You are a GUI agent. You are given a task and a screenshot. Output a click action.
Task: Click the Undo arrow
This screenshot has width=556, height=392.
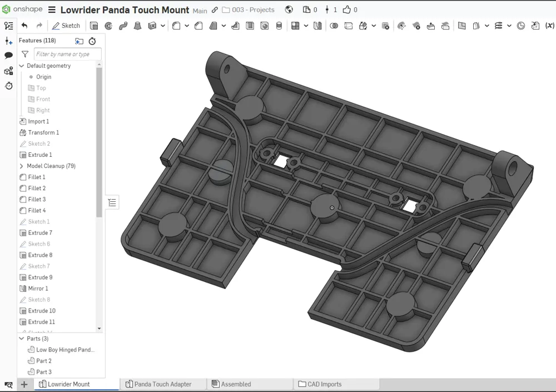(24, 26)
